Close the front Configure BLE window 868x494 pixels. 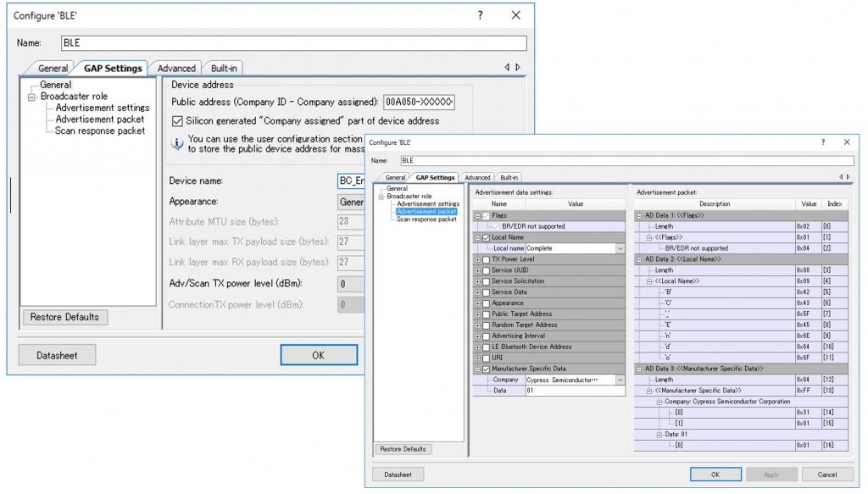click(x=847, y=142)
